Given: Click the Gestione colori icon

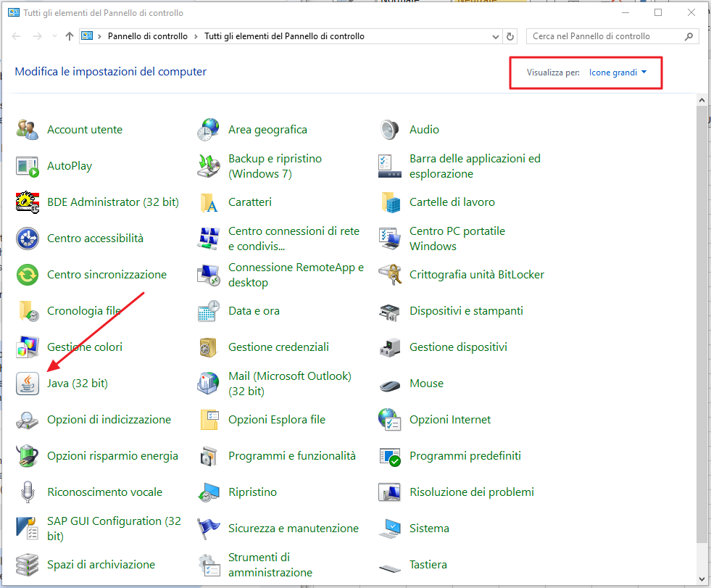Looking at the screenshot, I should (x=27, y=347).
